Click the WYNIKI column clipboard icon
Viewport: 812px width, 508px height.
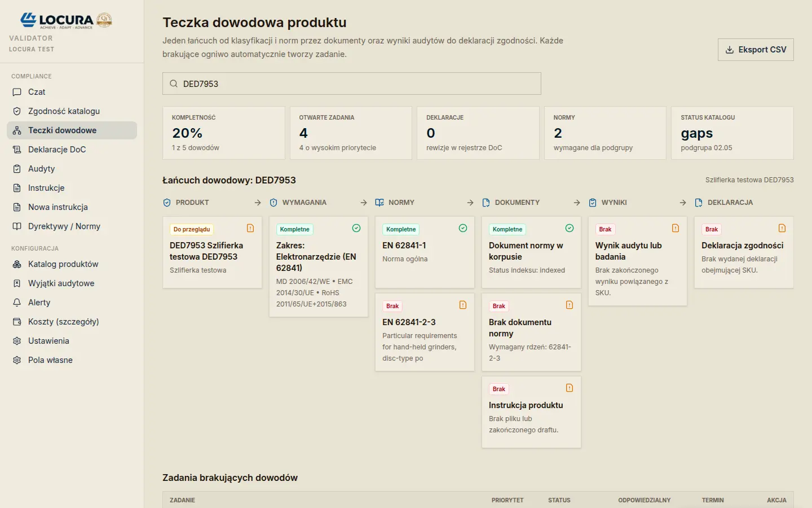tap(593, 203)
